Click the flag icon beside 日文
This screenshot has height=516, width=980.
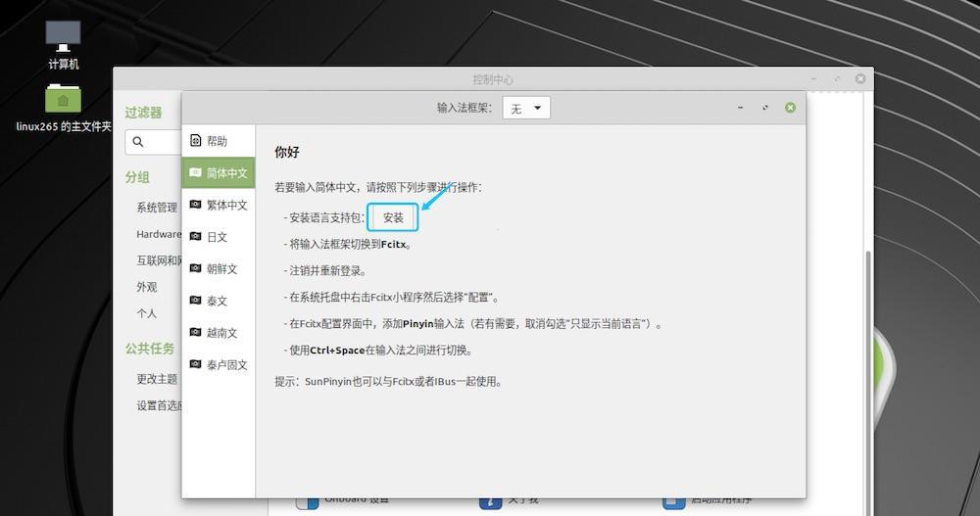click(x=196, y=236)
